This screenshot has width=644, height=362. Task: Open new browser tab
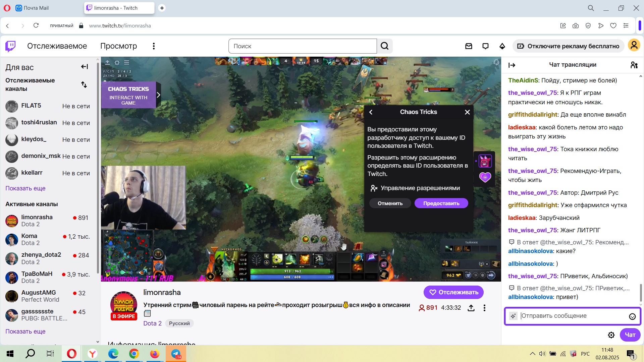[x=162, y=8]
